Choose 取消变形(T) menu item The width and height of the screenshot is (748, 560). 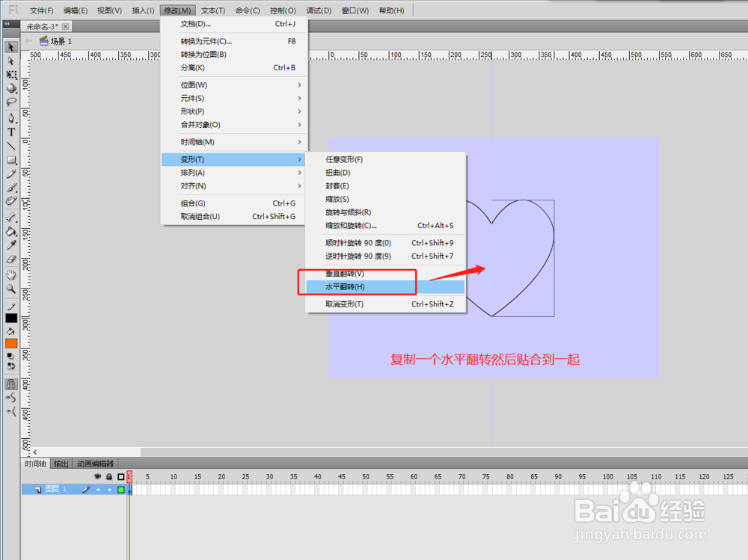385,304
